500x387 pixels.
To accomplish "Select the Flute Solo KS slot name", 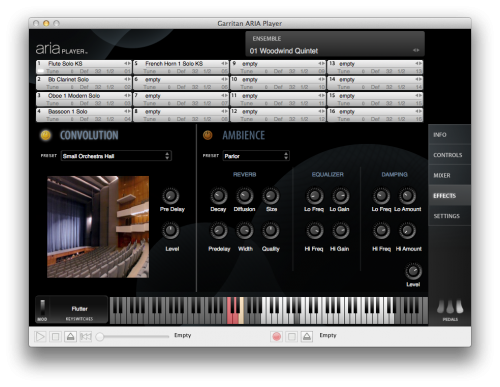I will tap(65, 63).
